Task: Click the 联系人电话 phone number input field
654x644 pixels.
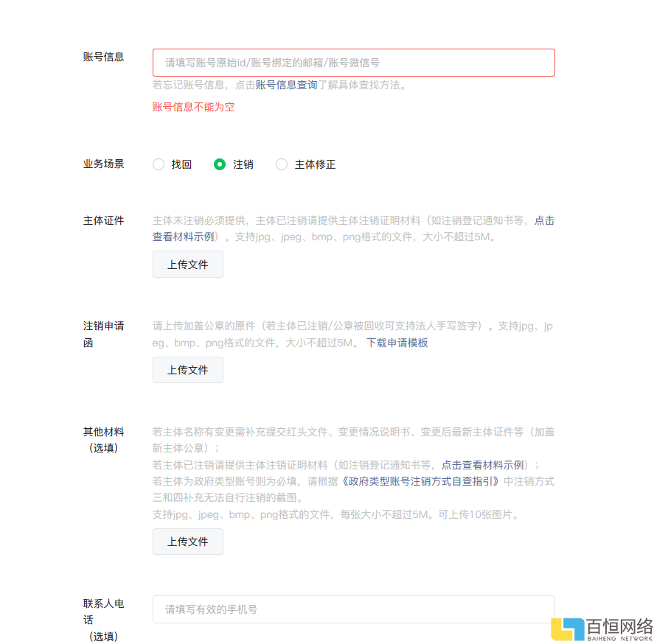Action: (x=352, y=609)
